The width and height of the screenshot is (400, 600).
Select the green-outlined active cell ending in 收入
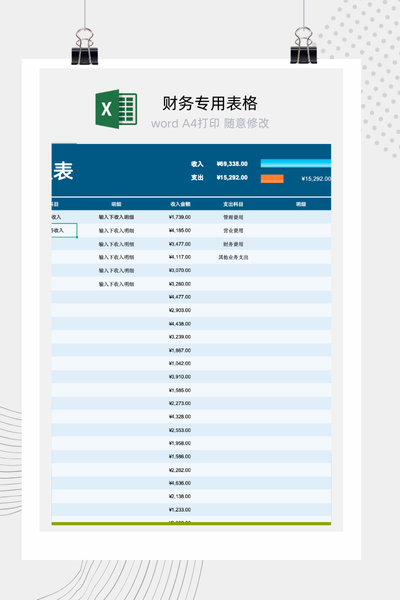64,230
